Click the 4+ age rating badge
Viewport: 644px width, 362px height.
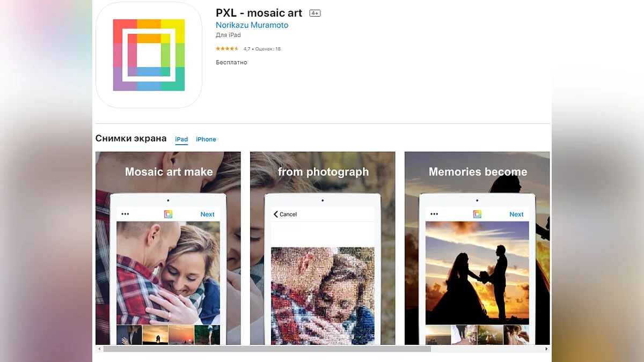click(x=315, y=13)
